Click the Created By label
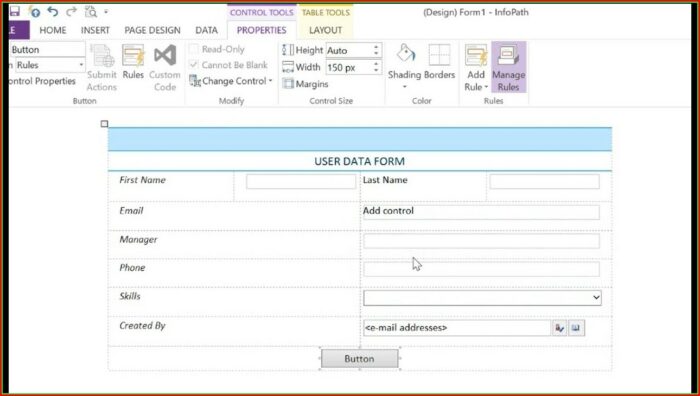700x396 pixels. [x=142, y=326]
